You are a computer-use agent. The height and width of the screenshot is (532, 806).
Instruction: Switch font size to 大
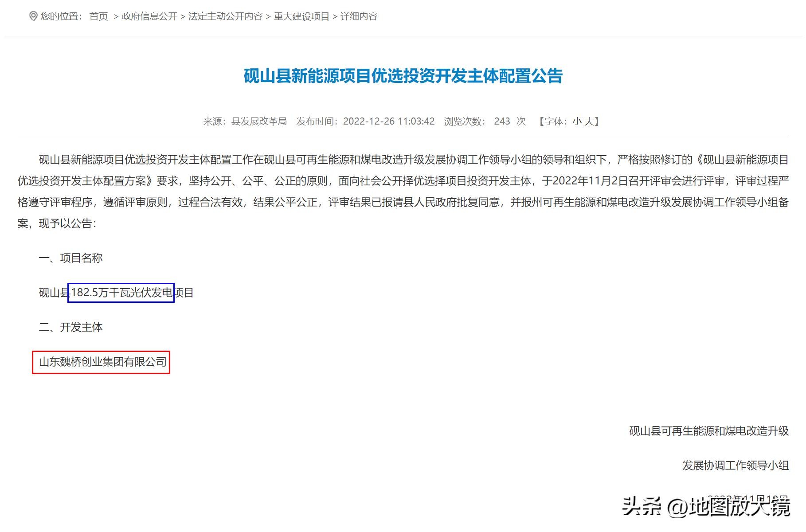589,121
